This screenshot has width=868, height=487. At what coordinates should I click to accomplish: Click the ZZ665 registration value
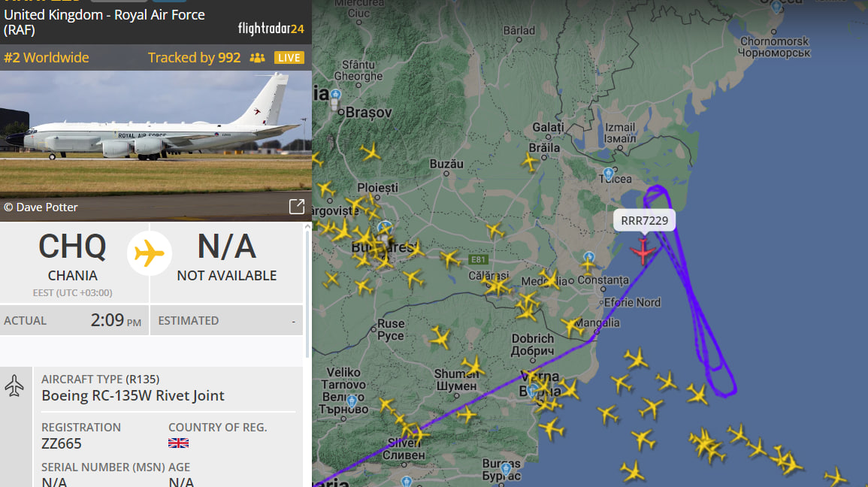[x=62, y=443]
